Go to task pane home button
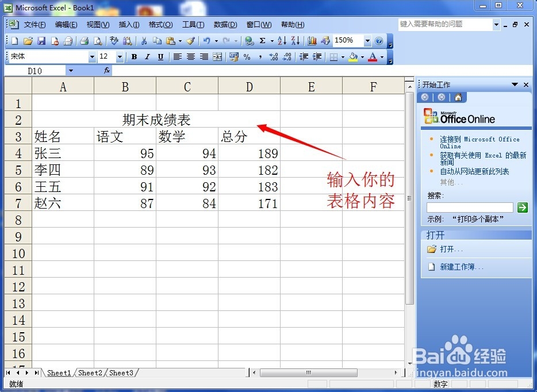 (458, 98)
